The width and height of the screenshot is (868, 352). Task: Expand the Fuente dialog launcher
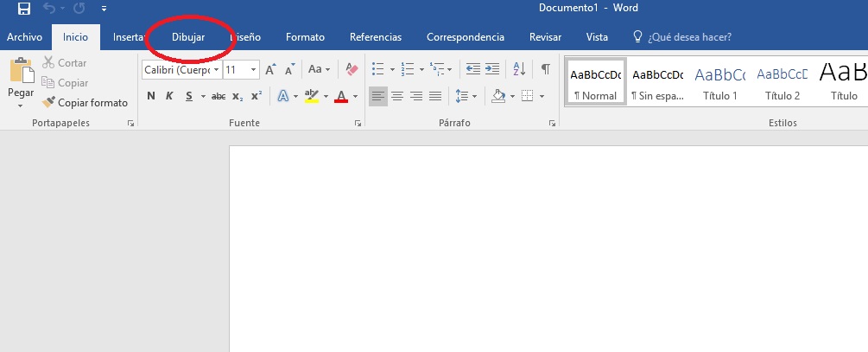[x=358, y=125]
